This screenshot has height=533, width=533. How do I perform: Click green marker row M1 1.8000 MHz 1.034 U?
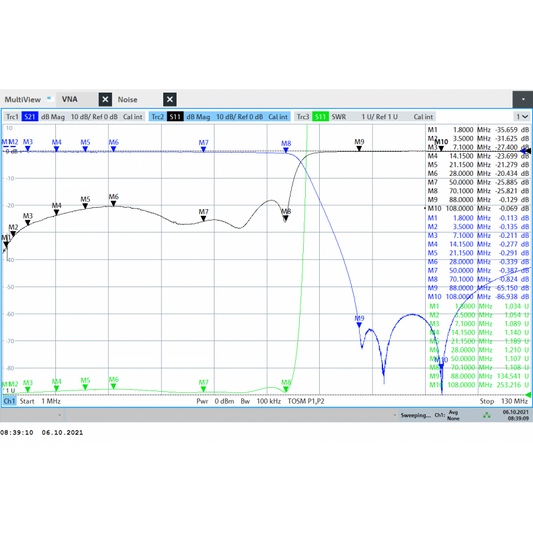(478, 306)
